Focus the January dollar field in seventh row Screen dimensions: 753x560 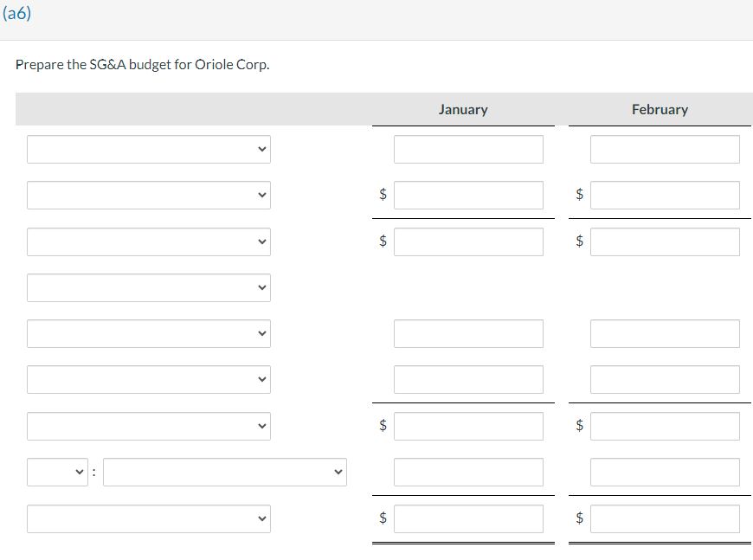[469, 426]
